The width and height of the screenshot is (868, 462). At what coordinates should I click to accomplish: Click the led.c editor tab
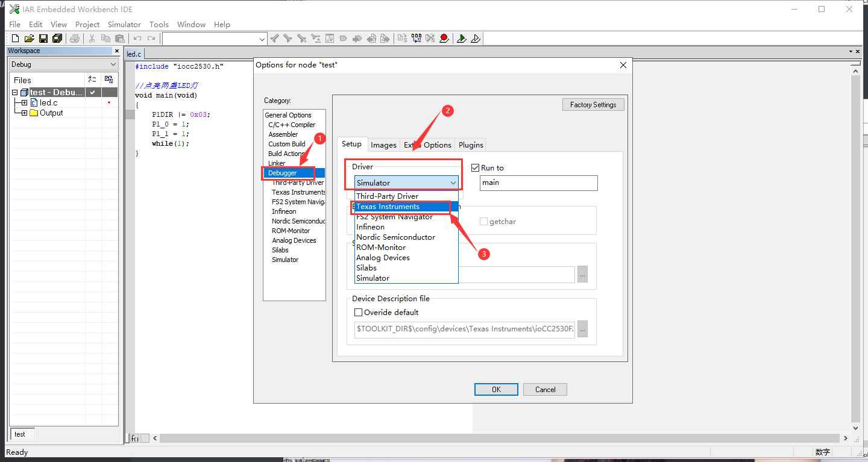[x=134, y=54]
